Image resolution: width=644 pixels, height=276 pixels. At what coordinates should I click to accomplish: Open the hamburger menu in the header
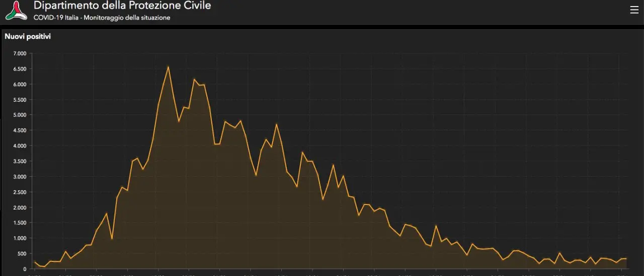point(634,10)
